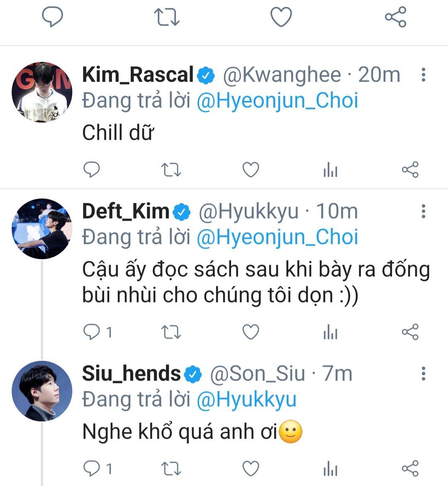Viewport: 448px width, 486px height.
Task: Open @Hyukkyu mention in Siu_hends' reply
Action: (246, 400)
